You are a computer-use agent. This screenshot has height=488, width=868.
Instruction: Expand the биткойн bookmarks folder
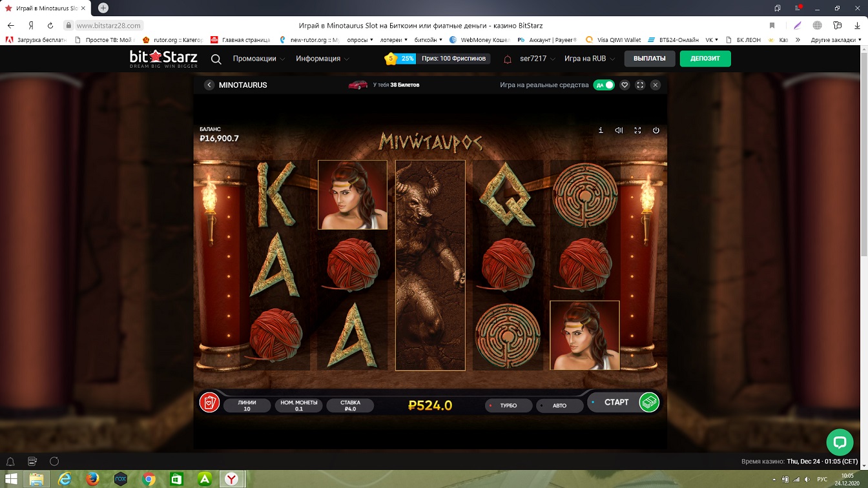point(428,40)
